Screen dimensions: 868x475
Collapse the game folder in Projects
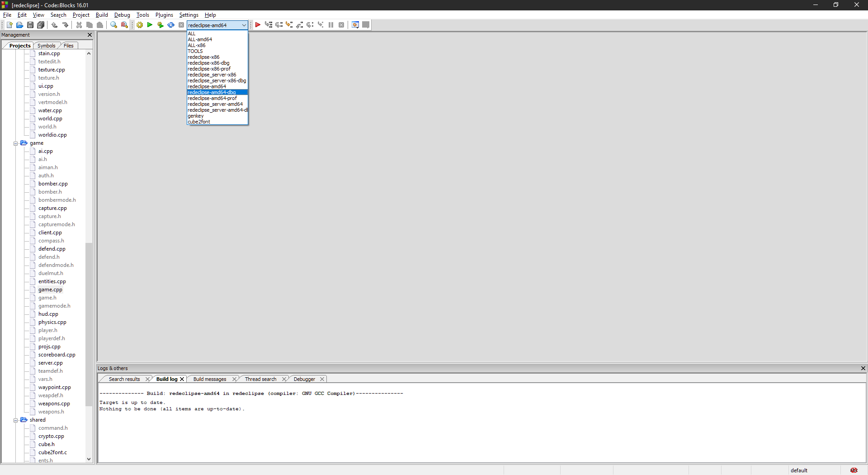(x=15, y=143)
